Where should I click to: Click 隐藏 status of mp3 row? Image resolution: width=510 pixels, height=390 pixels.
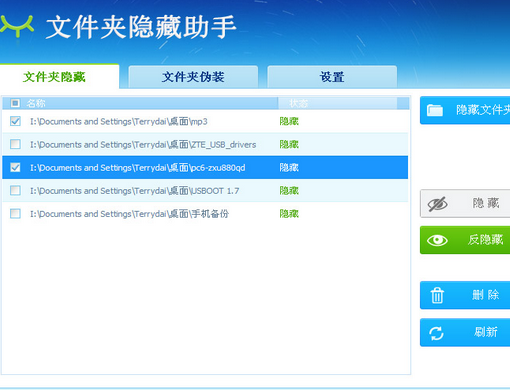point(289,121)
